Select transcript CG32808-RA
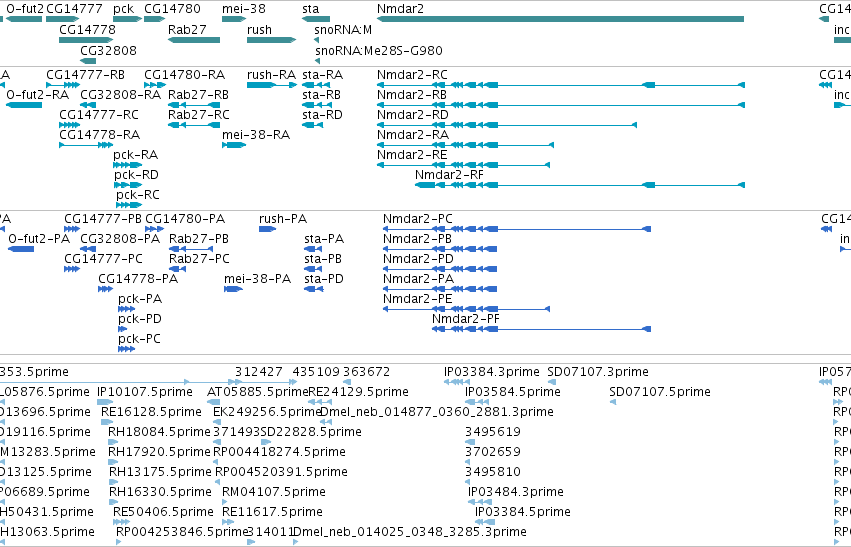 pos(120,94)
